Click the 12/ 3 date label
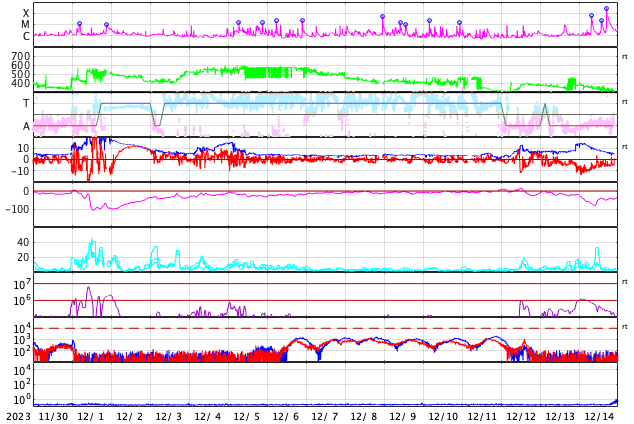Screen dimensions: 634x424 point(169,417)
